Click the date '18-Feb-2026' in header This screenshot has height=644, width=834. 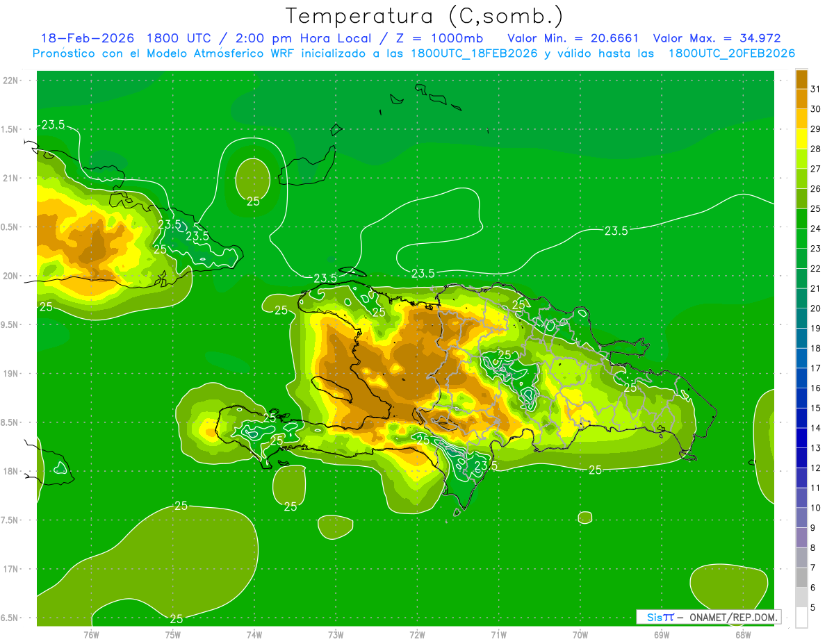(x=87, y=38)
